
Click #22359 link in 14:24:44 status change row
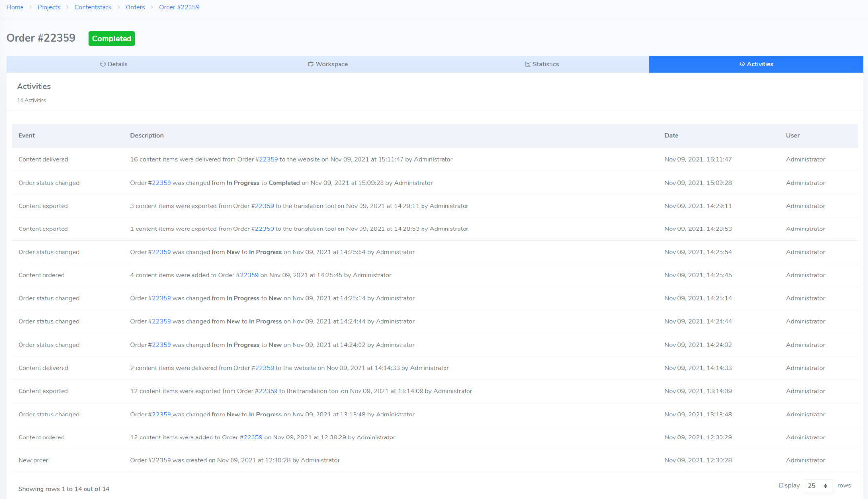pos(161,322)
